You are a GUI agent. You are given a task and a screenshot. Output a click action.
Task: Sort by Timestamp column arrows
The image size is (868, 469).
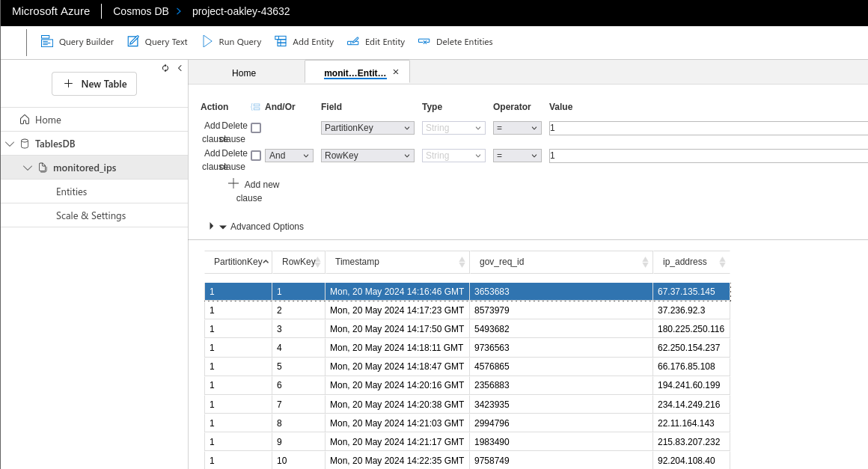[x=462, y=262]
